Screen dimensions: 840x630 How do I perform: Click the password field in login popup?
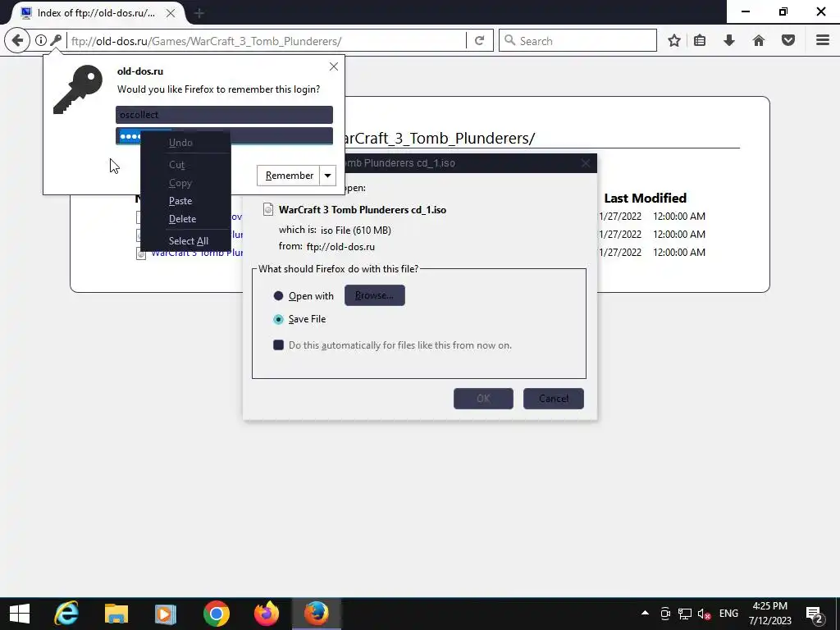click(224, 136)
